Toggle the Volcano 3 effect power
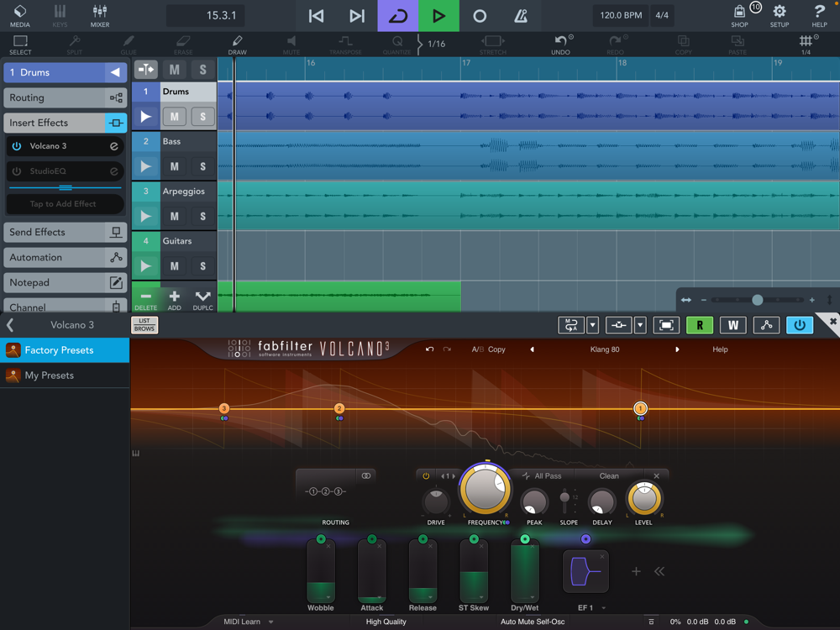 pos(17,146)
